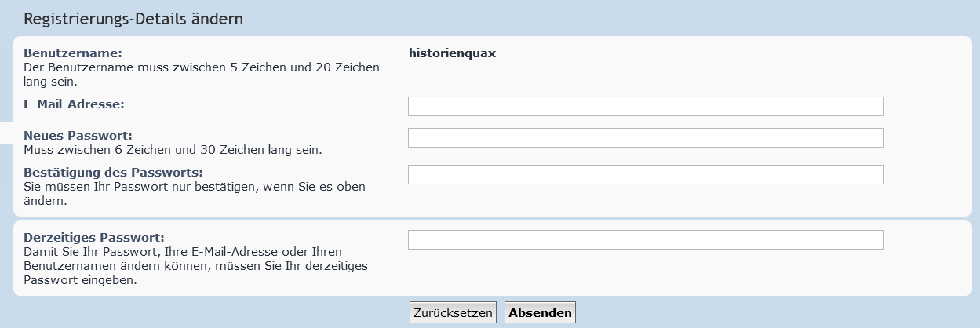Click the Neues Passwort label

(78, 136)
